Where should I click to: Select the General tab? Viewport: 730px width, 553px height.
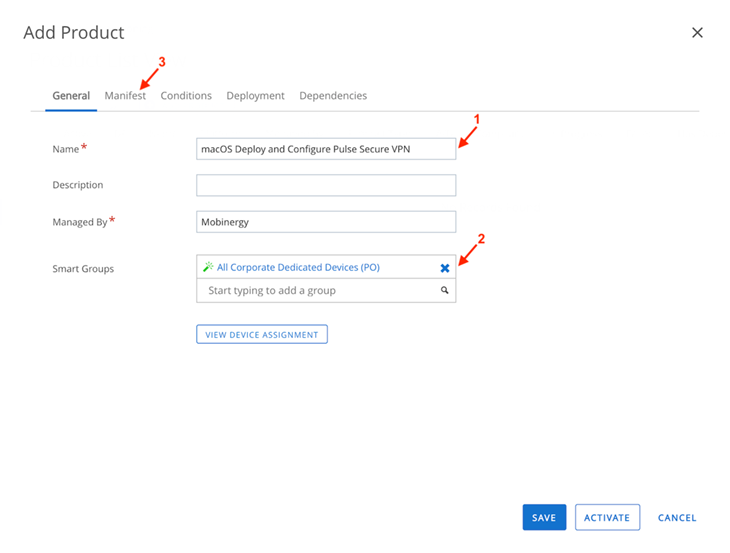71,96
